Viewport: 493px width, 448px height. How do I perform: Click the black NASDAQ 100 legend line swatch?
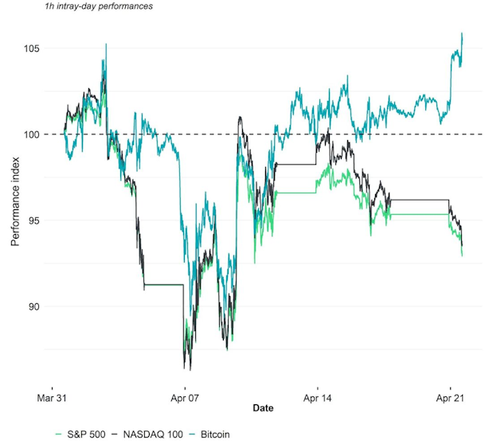pyautogui.click(x=115, y=434)
